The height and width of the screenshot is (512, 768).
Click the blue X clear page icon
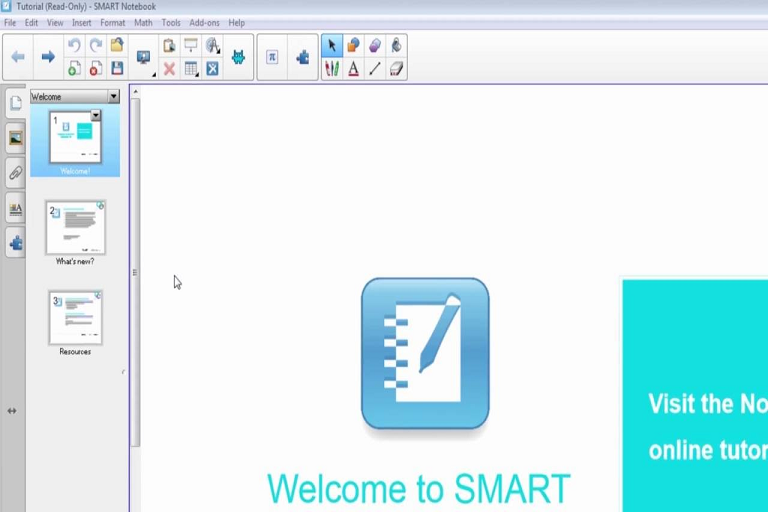212,69
